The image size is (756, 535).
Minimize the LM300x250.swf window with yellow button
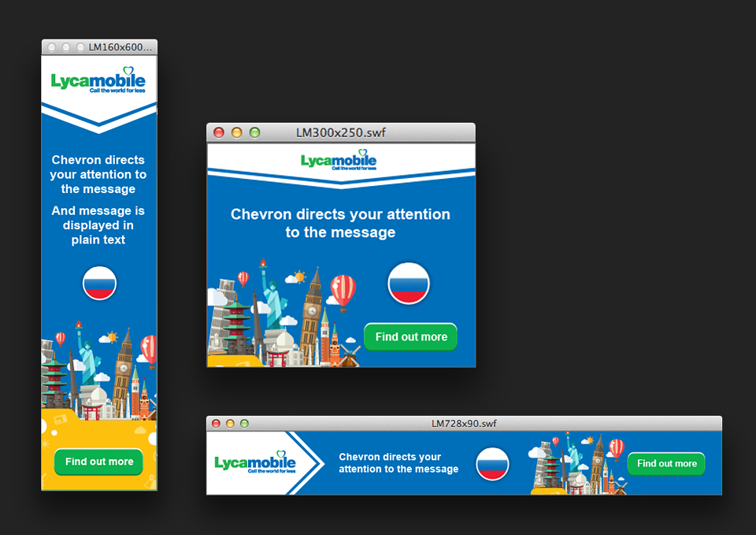pos(237,132)
